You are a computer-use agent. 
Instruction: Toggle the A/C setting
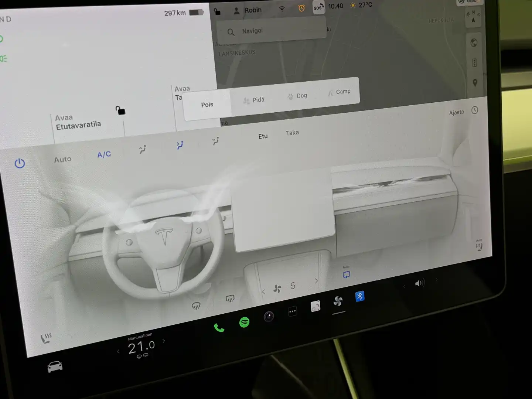coord(104,154)
